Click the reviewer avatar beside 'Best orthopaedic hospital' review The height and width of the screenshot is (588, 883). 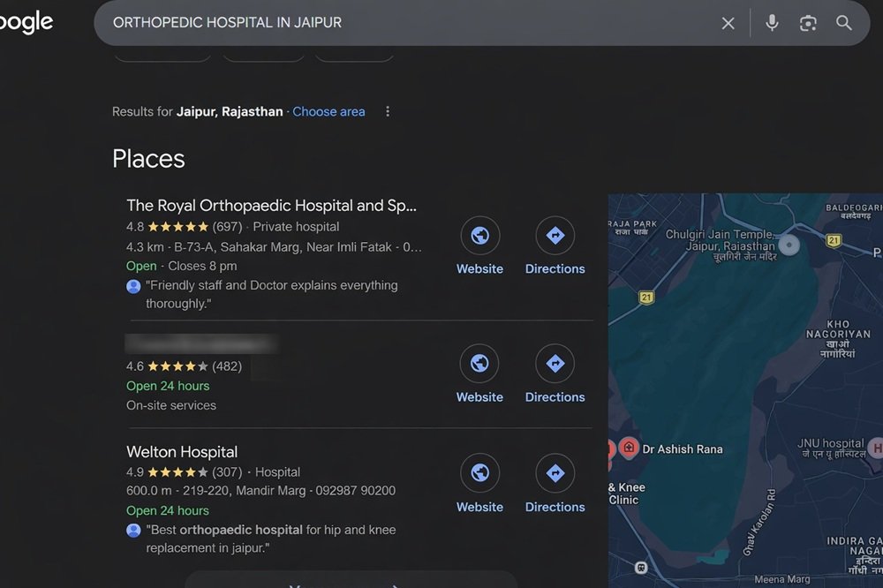tap(133, 531)
